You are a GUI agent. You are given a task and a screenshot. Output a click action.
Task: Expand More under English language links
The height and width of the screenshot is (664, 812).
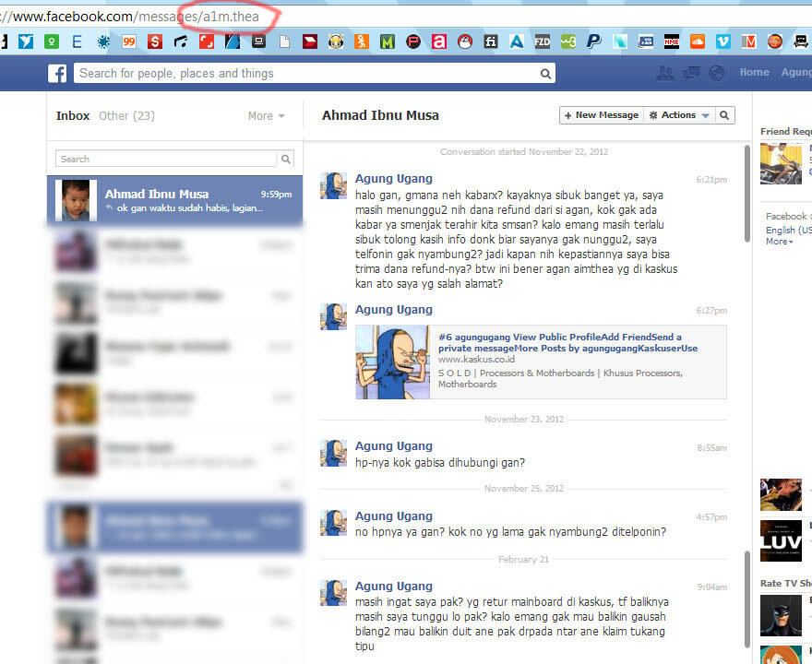click(780, 242)
